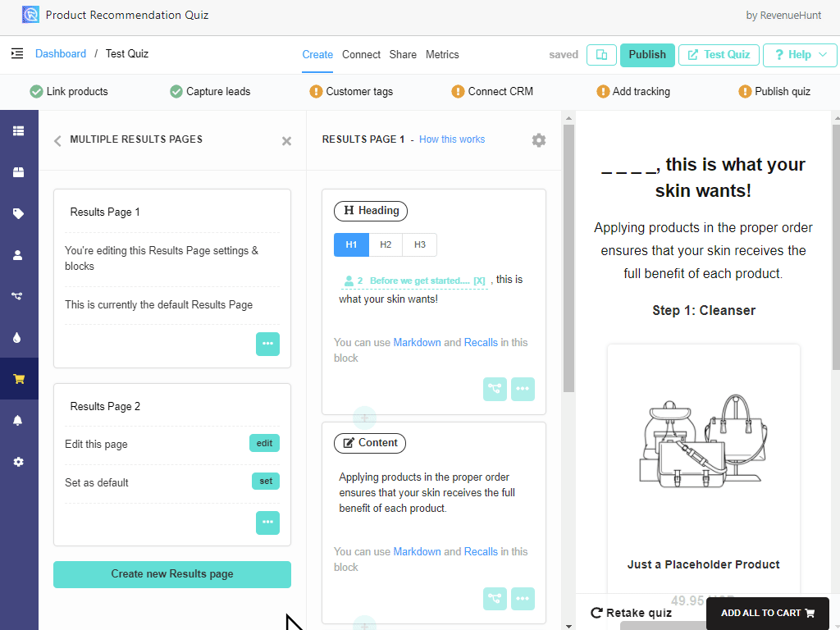Click the recall tag 'Before we get started'
Viewport: 840px width, 630px height.
pos(414,281)
